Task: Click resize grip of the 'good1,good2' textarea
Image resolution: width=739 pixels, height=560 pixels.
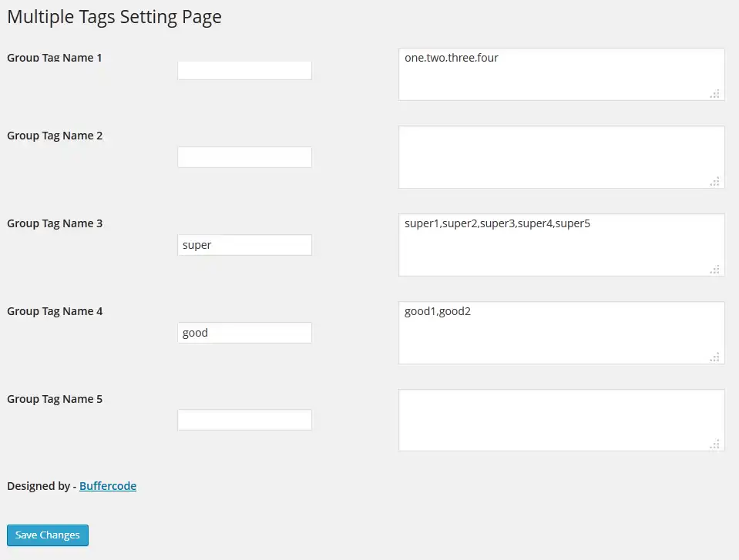Action: (x=715, y=357)
